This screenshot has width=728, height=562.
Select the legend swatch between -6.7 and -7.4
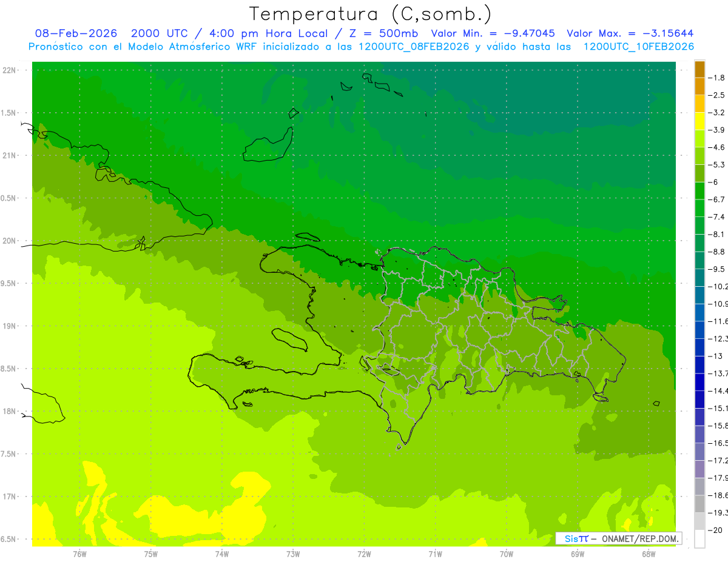tap(699, 209)
